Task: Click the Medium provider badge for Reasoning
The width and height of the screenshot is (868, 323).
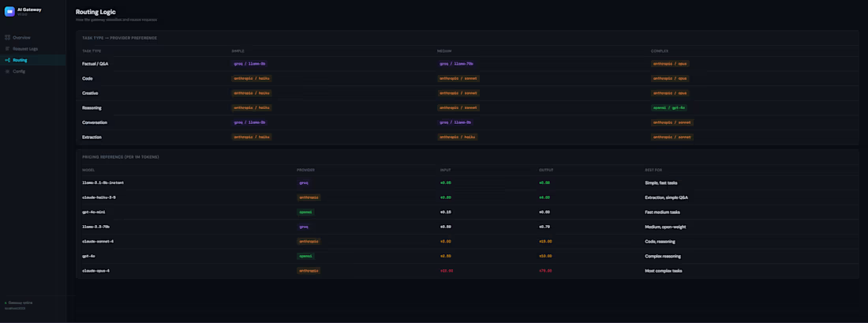Action: (x=458, y=107)
